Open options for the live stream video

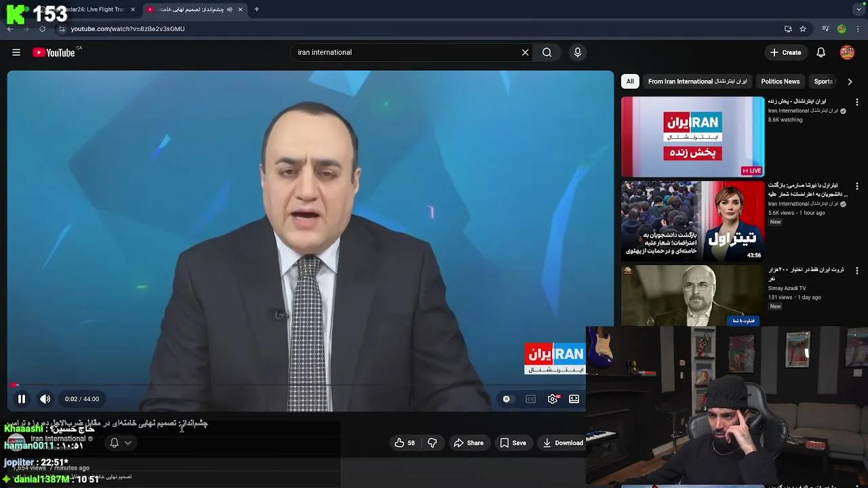(857, 102)
